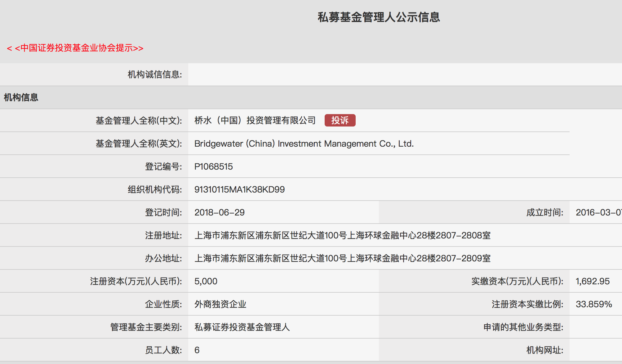Click the Chinese company name 桥水（中国）投资管理有限公司
The width and height of the screenshot is (622, 364).
[255, 120]
